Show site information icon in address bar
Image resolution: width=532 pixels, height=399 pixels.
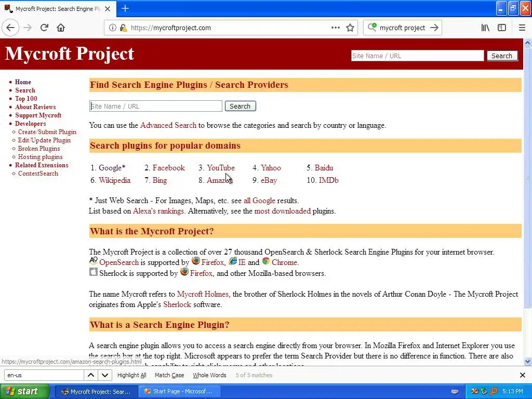coord(113,28)
